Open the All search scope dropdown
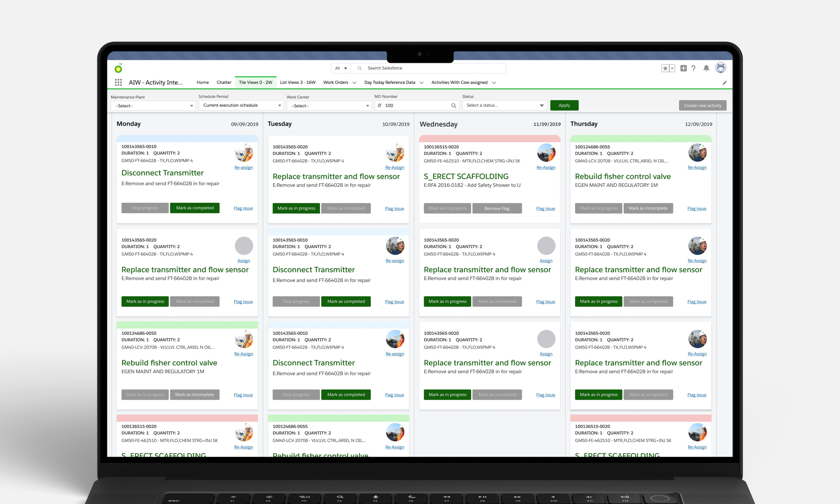The height and width of the screenshot is (504, 840). point(341,68)
